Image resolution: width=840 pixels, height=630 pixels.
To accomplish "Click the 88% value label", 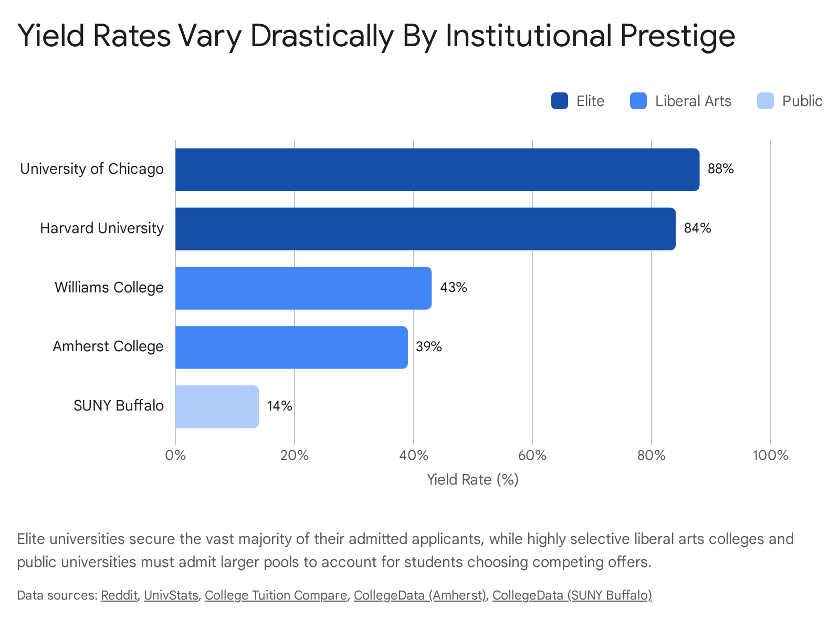I will point(721,169).
